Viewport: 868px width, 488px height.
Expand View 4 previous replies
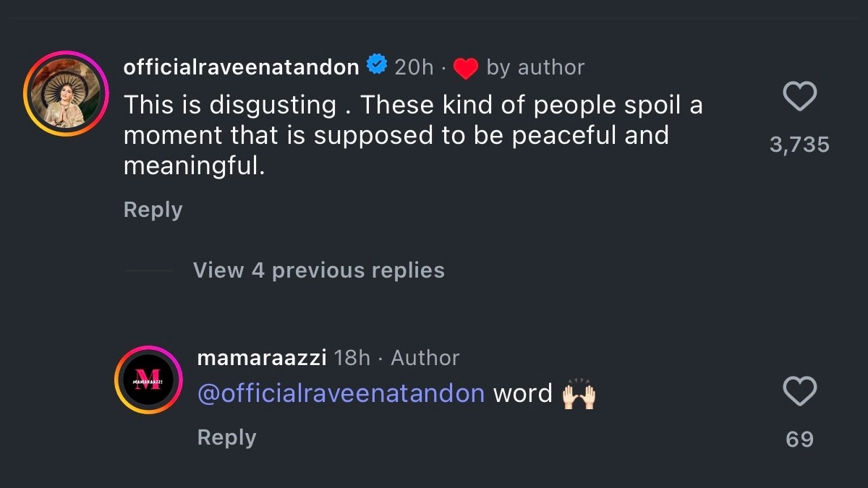click(318, 270)
